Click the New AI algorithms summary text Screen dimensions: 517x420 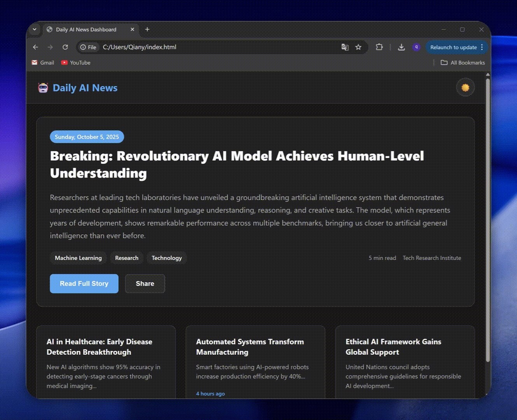pos(103,376)
